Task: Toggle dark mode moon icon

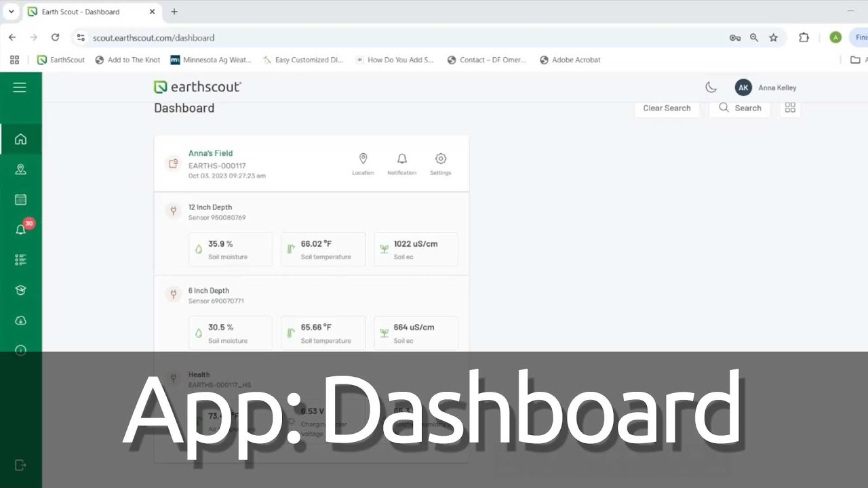Action: pos(711,87)
